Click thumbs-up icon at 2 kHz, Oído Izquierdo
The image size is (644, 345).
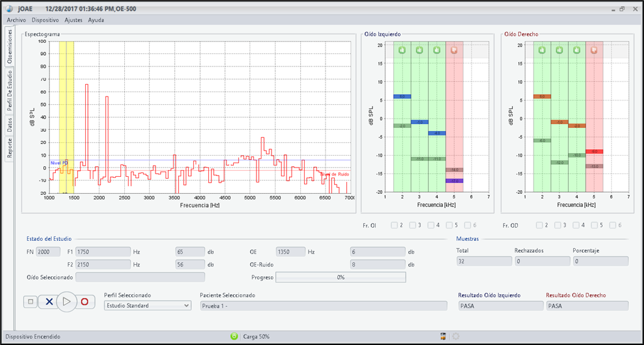pos(402,50)
